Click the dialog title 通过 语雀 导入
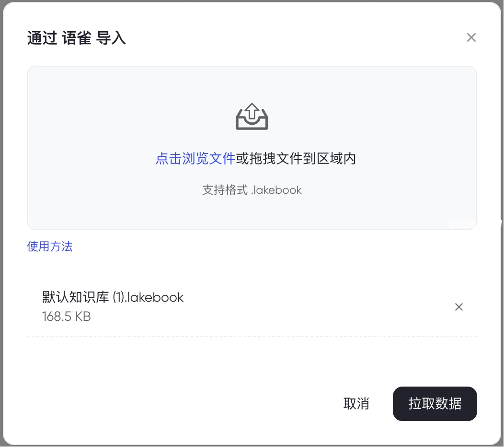 [x=77, y=38]
